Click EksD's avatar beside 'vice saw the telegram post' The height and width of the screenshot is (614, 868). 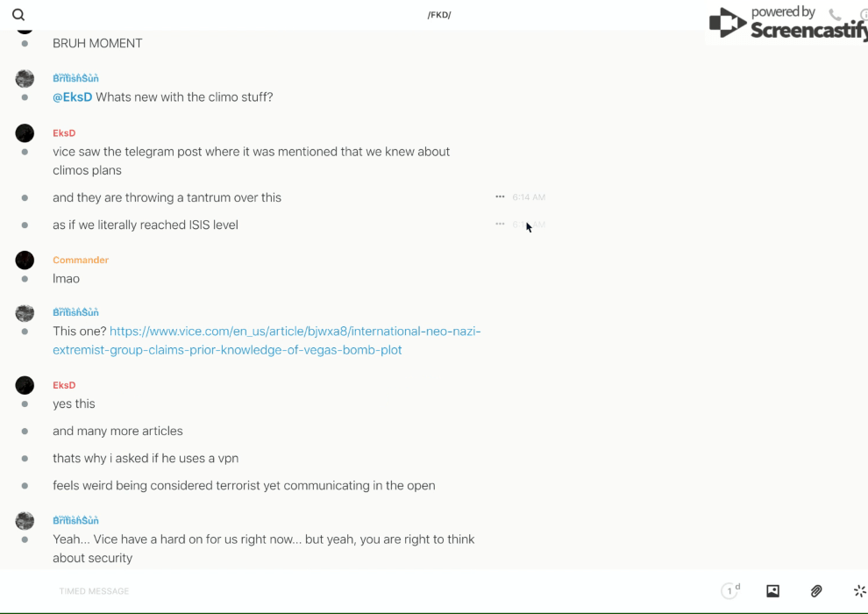click(x=25, y=133)
